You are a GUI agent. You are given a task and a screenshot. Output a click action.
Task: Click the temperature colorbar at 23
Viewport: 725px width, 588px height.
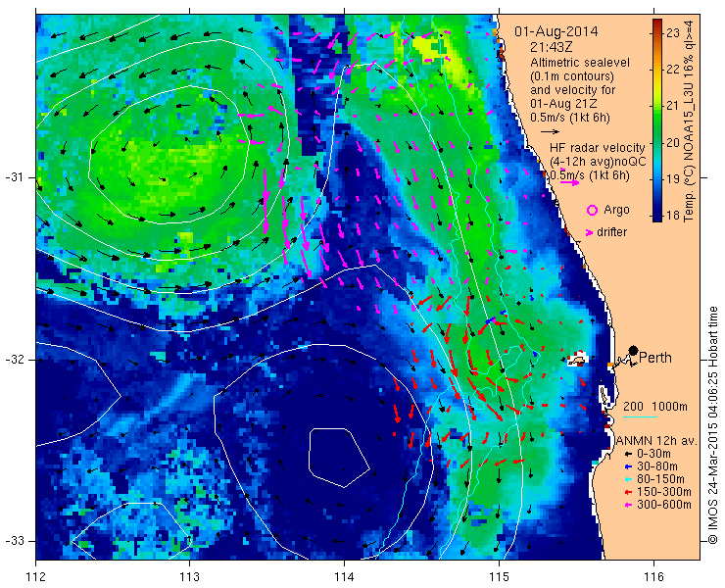pyautogui.click(x=657, y=32)
